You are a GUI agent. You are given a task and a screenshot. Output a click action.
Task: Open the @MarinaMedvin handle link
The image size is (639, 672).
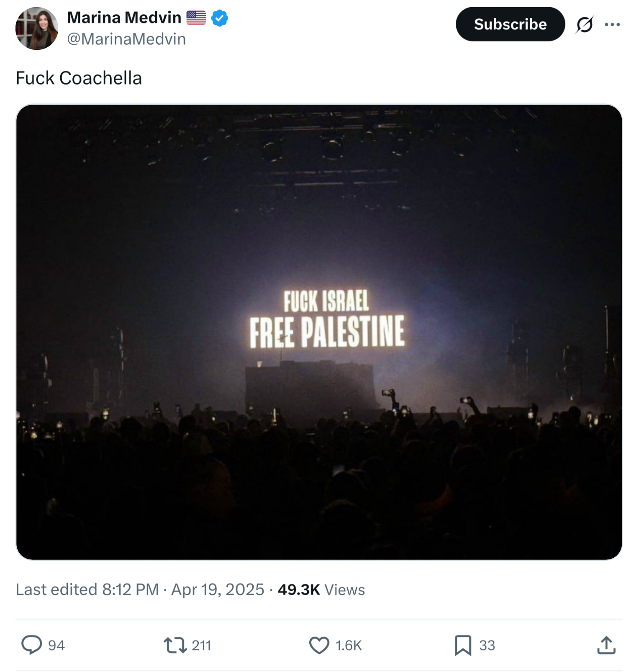[x=126, y=39]
